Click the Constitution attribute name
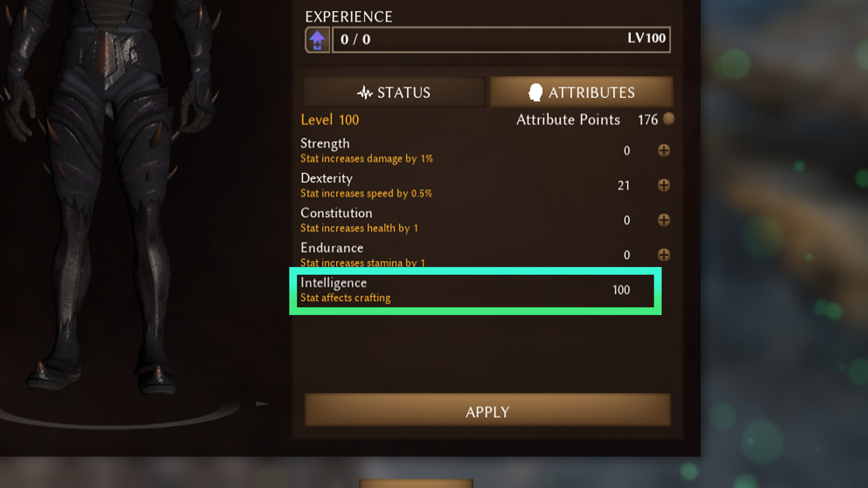 tap(336, 213)
